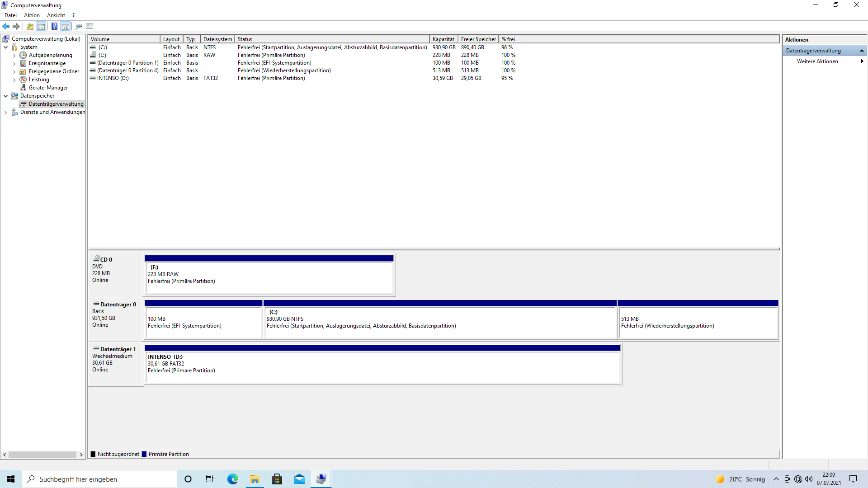868x488 pixels.
Task: Sort volumes by Kapazität column header
Action: pos(443,39)
